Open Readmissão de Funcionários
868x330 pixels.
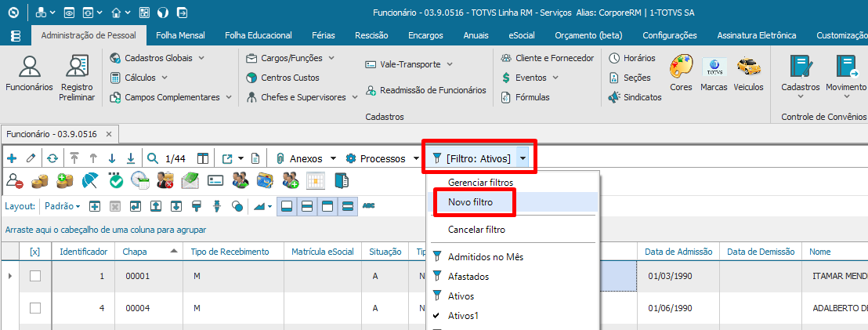(425, 90)
